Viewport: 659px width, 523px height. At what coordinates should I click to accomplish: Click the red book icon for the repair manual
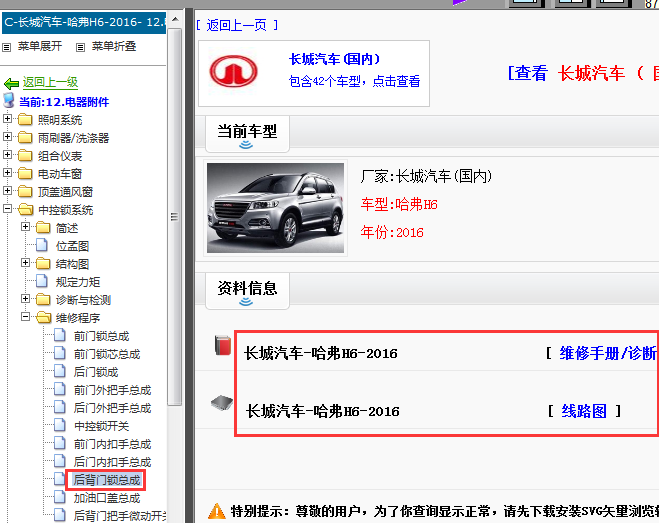(223, 346)
